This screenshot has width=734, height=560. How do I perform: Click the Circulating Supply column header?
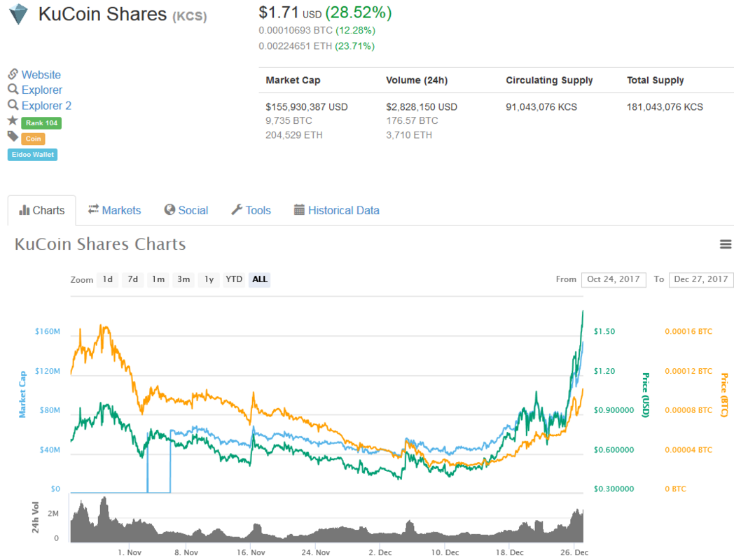[x=549, y=80]
